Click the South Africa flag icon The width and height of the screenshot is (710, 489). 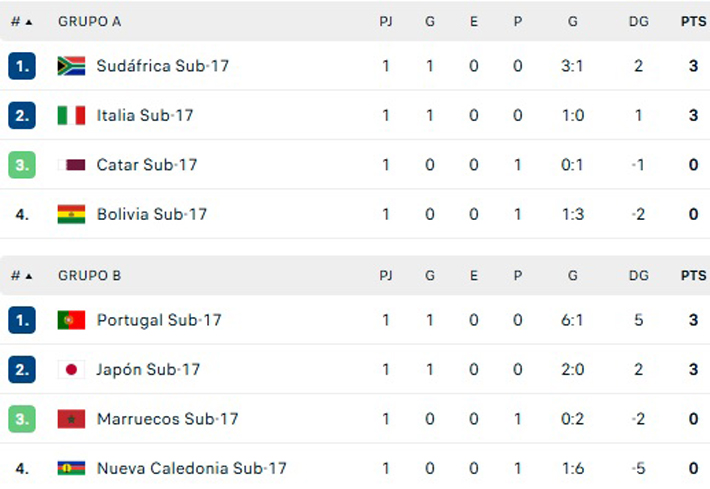coord(71,66)
